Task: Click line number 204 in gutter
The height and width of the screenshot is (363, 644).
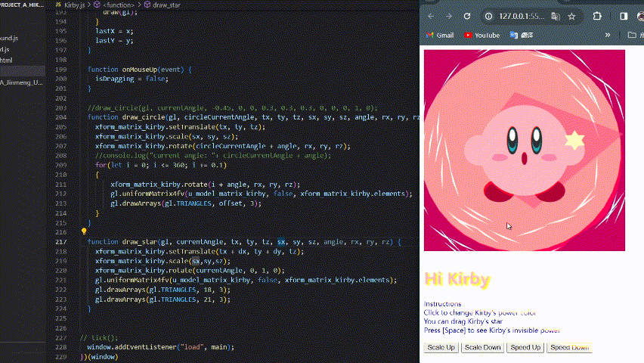Action: [60, 117]
